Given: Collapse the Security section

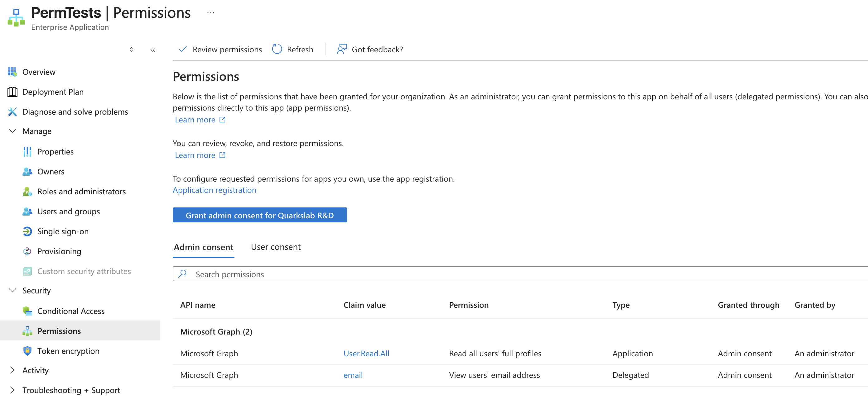Looking at the screenshot, I should (12, 290).
